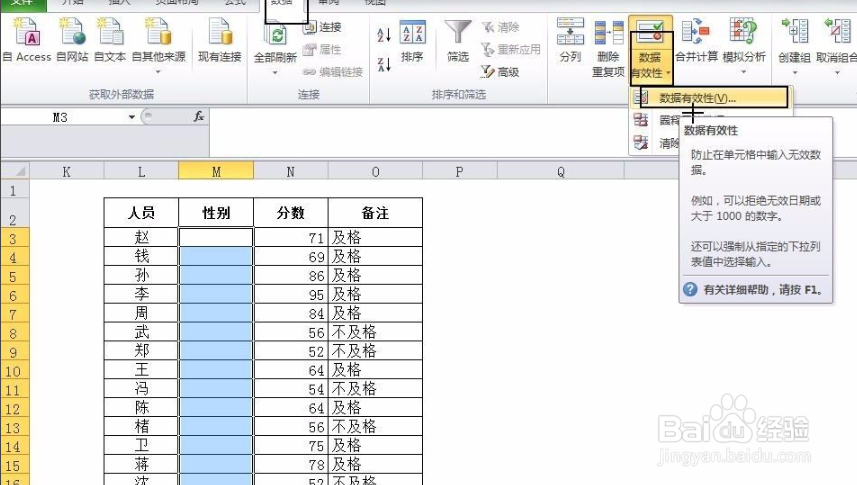Click the cell containing 赵
Image resolution: width=857 pixels, height=485 pixels.
(x=141, y=237)
